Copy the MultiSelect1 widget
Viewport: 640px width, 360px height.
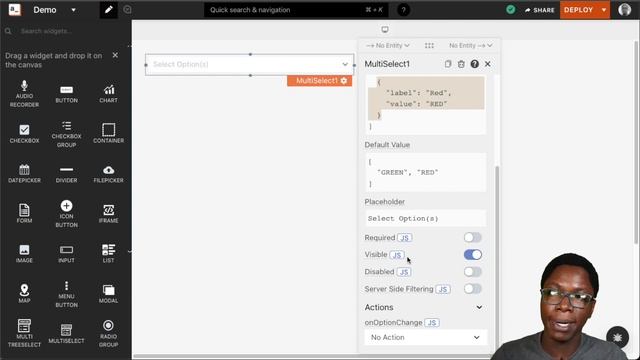click(x=448, y=64)
